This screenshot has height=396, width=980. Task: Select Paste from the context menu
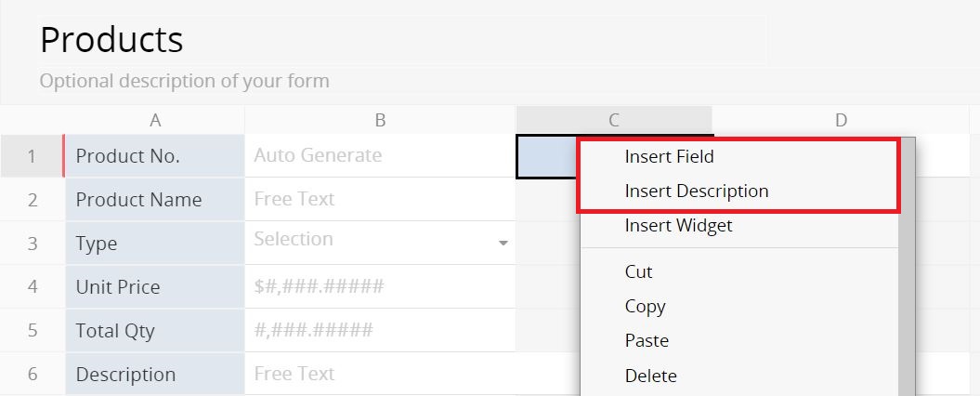(x=647, y=341)
